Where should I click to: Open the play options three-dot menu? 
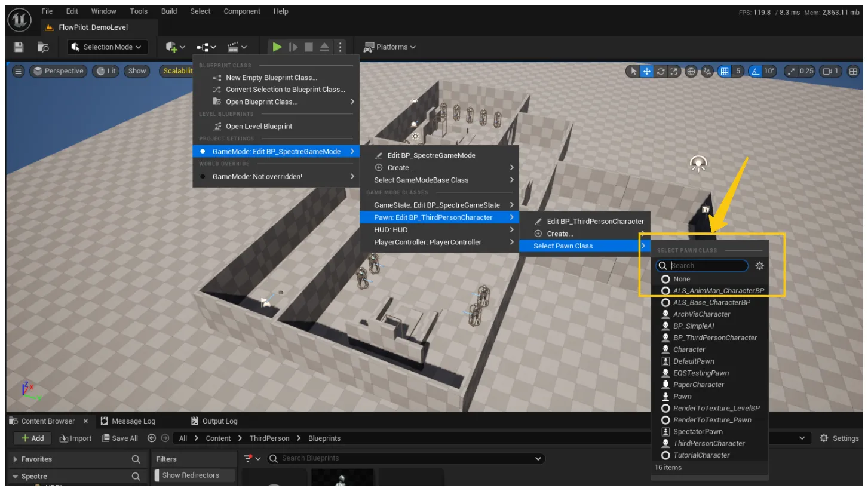pyautogui.click(x=340, y=47)
